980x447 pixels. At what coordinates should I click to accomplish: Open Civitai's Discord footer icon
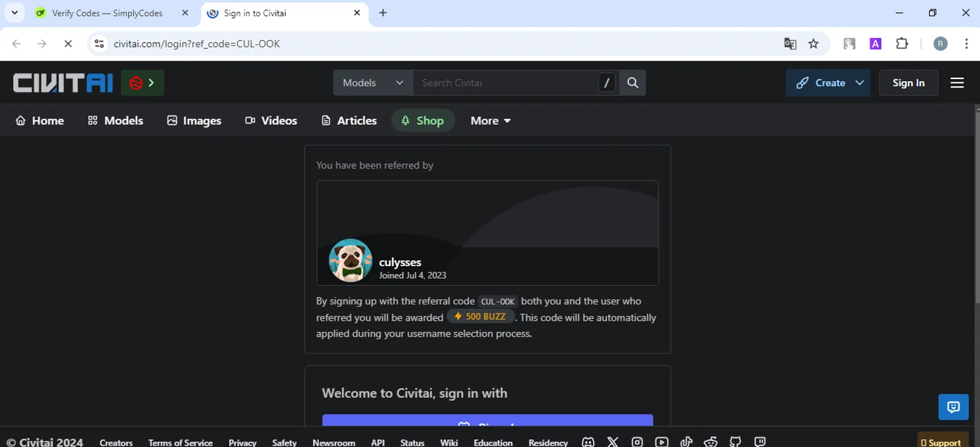click(588, 442)
